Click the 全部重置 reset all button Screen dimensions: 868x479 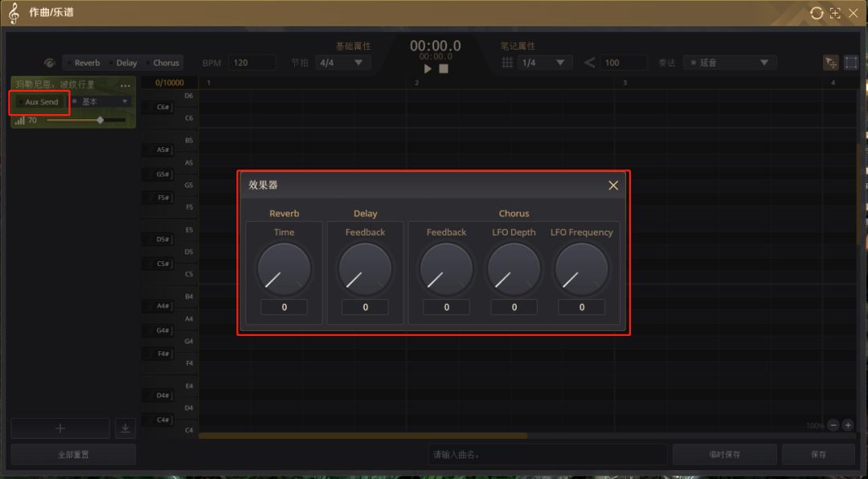coord(73,455)
